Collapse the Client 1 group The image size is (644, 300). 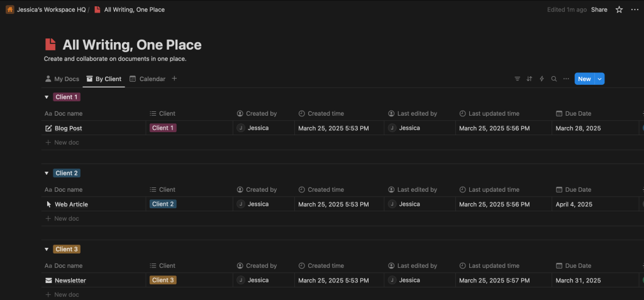[x=46, y=97]
